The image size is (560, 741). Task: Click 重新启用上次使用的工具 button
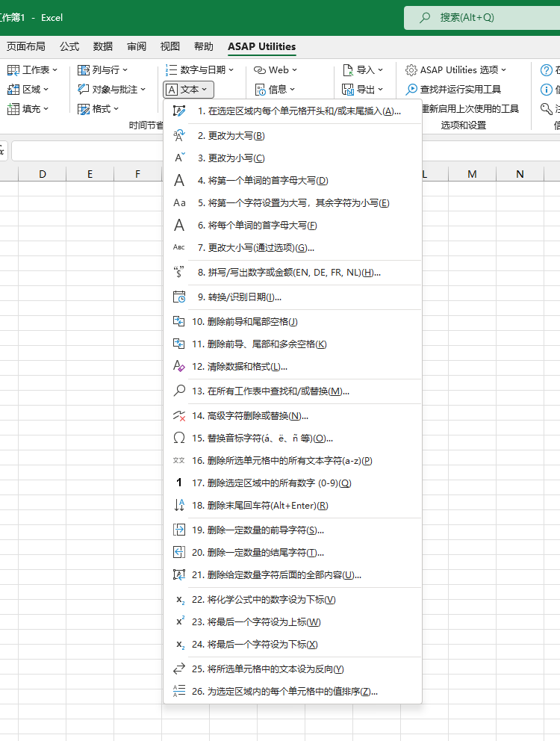[x=470, y=109]
